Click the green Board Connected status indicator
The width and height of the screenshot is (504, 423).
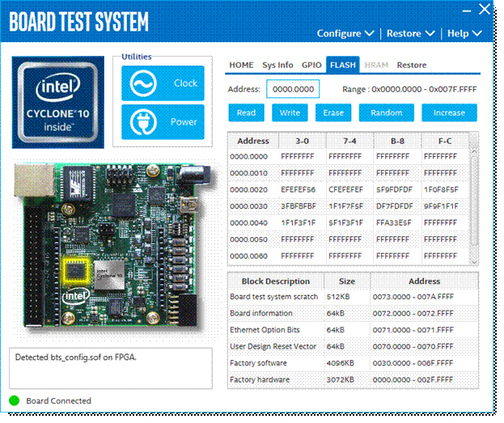(14, 400)
